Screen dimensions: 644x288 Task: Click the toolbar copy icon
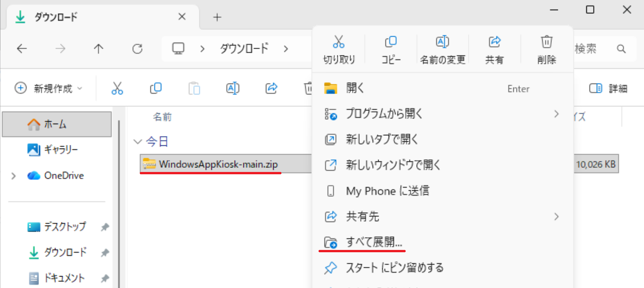point(156,88)
